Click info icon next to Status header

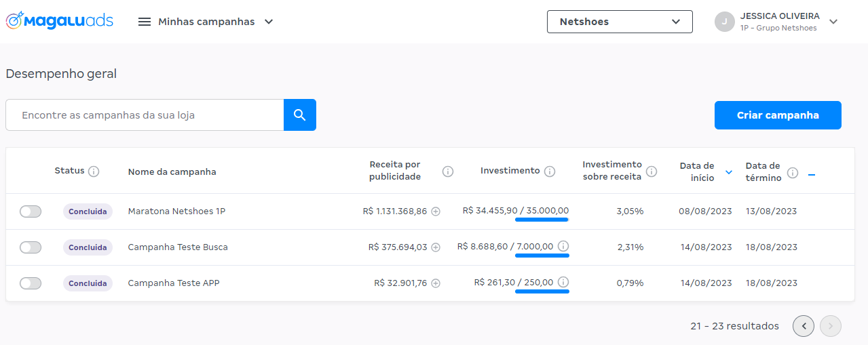[94, 171]
